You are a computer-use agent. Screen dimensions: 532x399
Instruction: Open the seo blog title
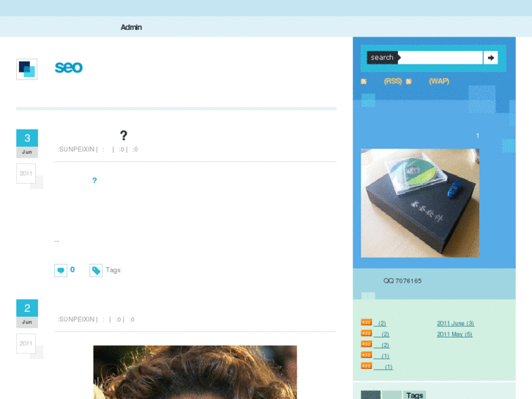[x=69, y=67]
